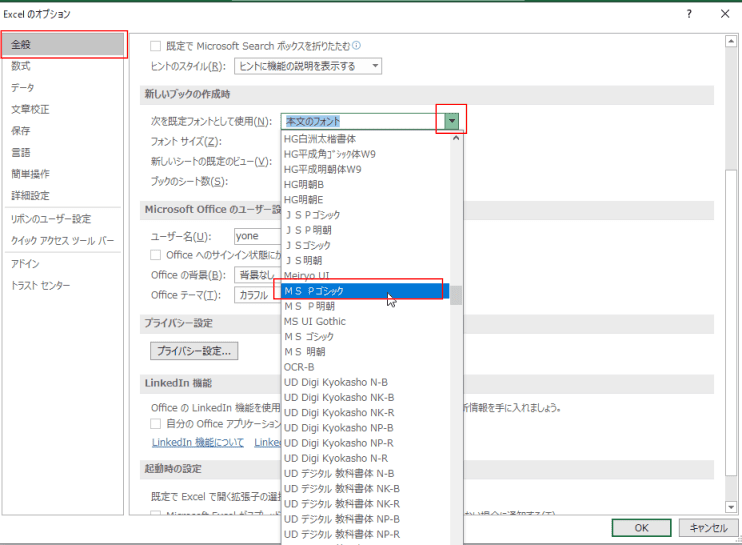Toggle 既定で Microsoft Search ボックスを折りたたむ checkbox

click(x=155, y=45)
